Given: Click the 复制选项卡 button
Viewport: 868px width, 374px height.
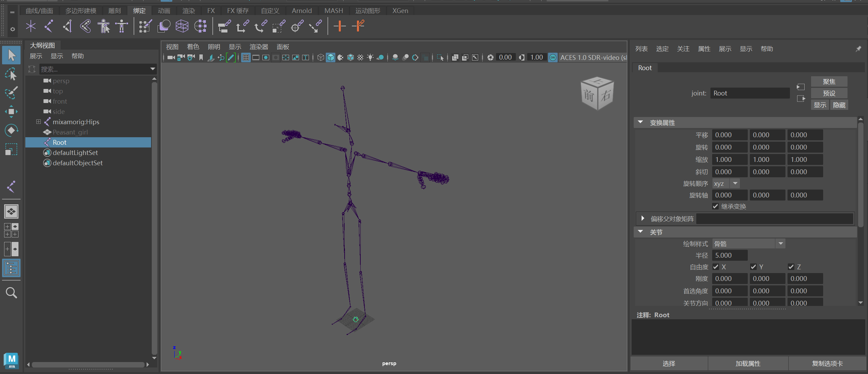Looking at the screenshot, I should [x=827, y=363].
